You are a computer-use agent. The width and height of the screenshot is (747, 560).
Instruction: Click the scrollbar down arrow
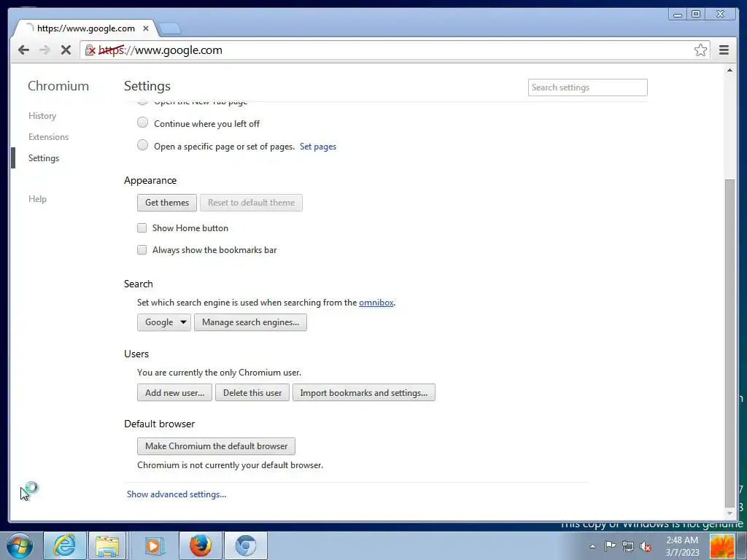click(729, 513)
